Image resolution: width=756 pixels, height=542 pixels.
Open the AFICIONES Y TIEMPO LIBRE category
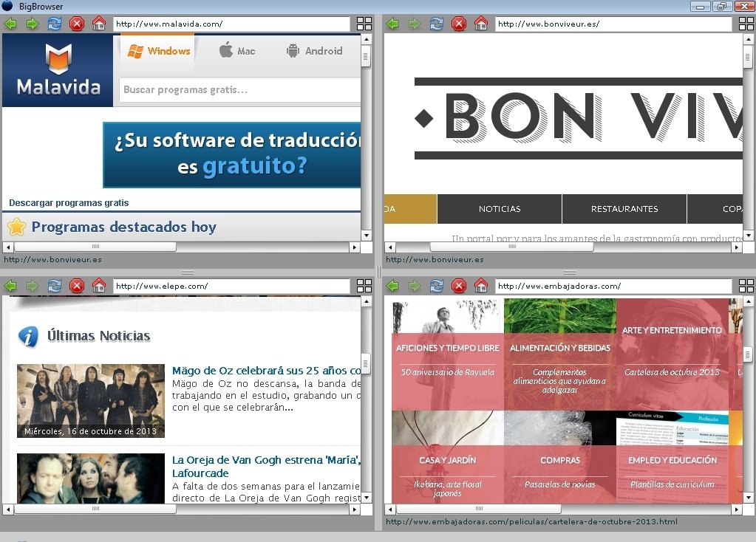pos(447,348)
